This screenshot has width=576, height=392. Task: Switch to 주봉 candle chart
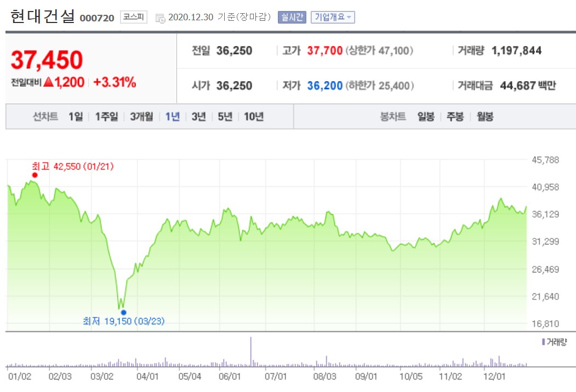pos(455,117)
